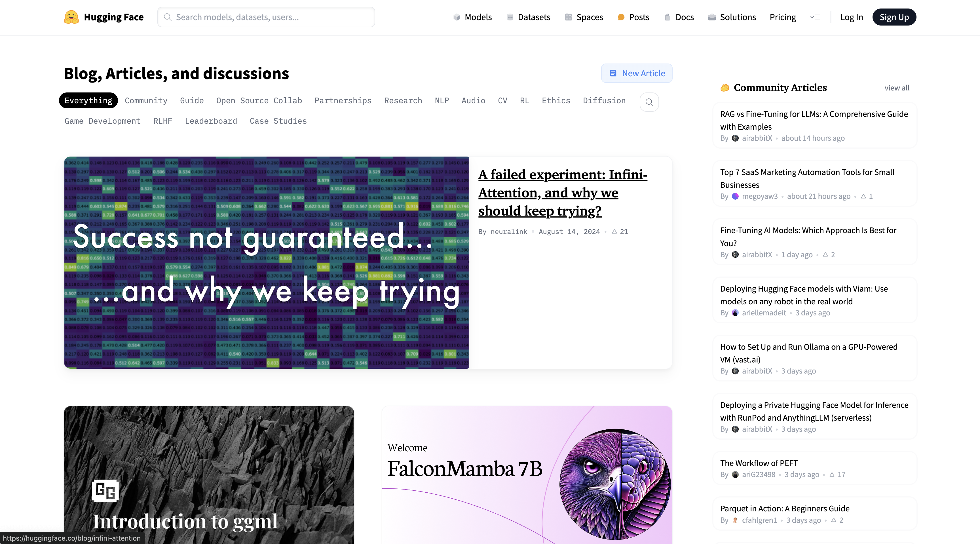
Task: Click the Infini-Attention heatmap thumbnail
Action: click(x=266, y=262)
